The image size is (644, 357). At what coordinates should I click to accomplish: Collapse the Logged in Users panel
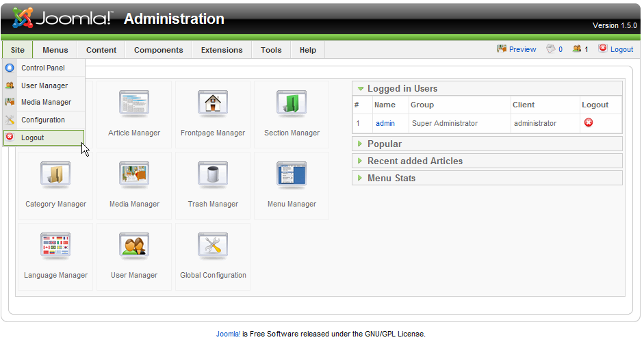pyautogui.click(x=402, y=89)
